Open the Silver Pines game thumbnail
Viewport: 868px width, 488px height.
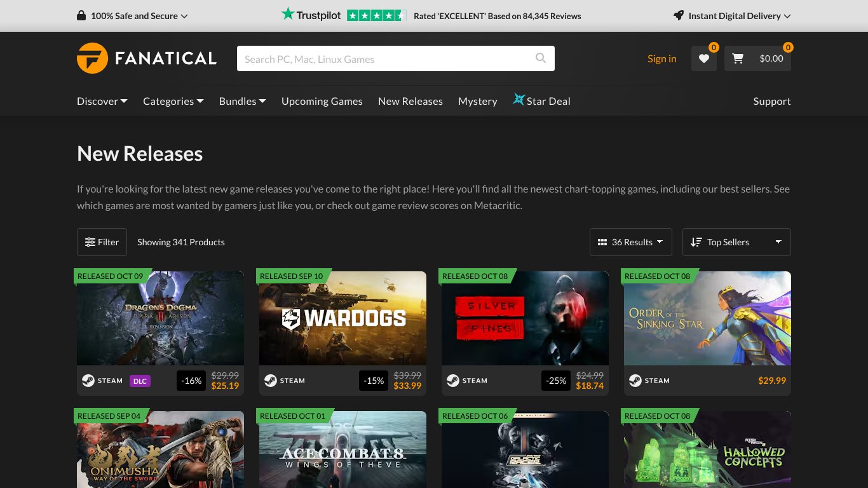525,318
